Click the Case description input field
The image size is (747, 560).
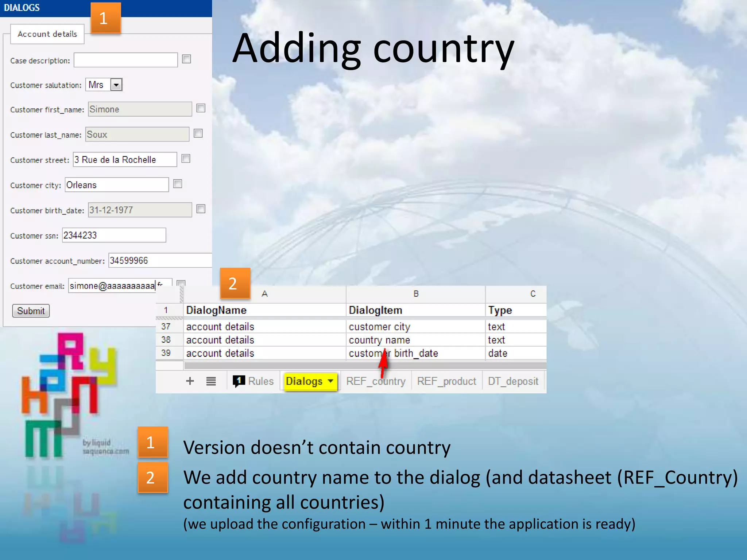click(126, 60)
